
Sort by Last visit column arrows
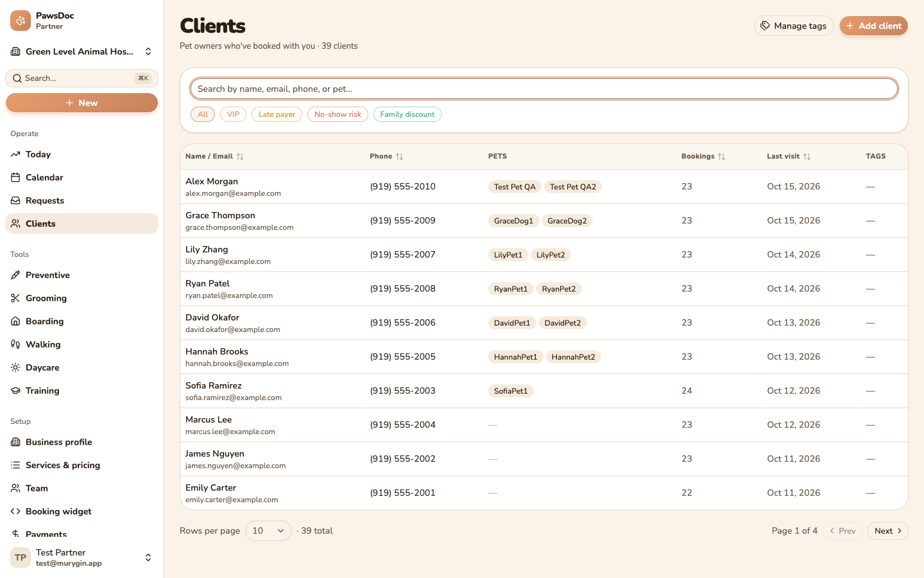point(807,157)
